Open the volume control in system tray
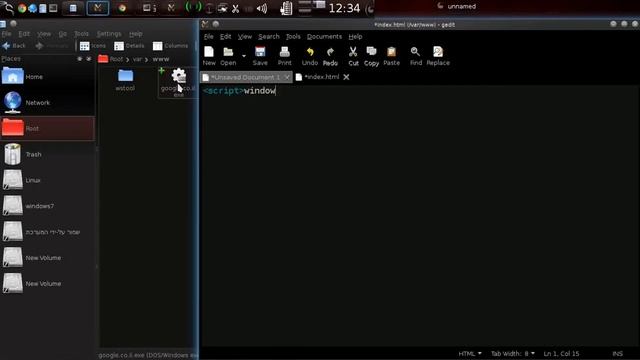640x360 pixels. coord(262,8)
